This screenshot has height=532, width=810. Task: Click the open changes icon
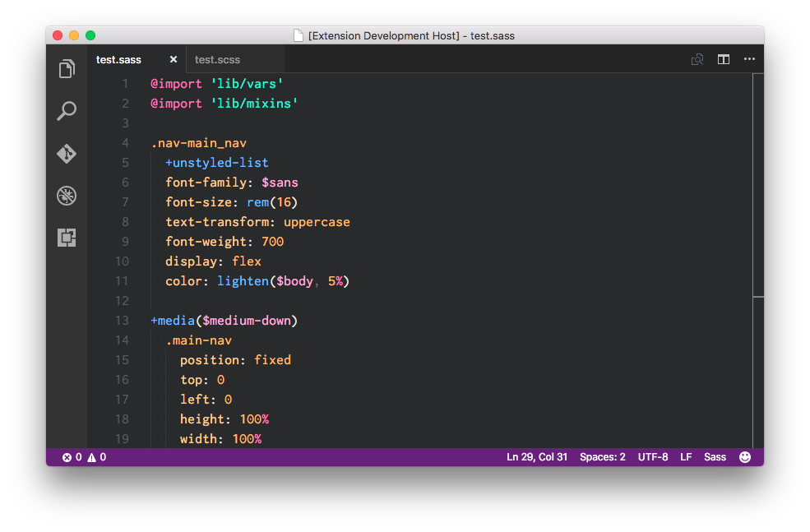coord(697,59)
